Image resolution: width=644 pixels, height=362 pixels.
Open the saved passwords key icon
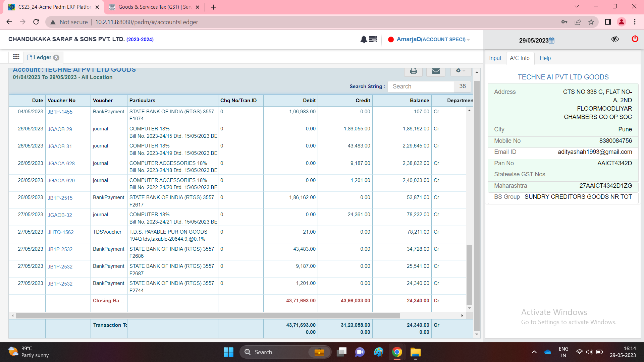(x=564, y=22)
